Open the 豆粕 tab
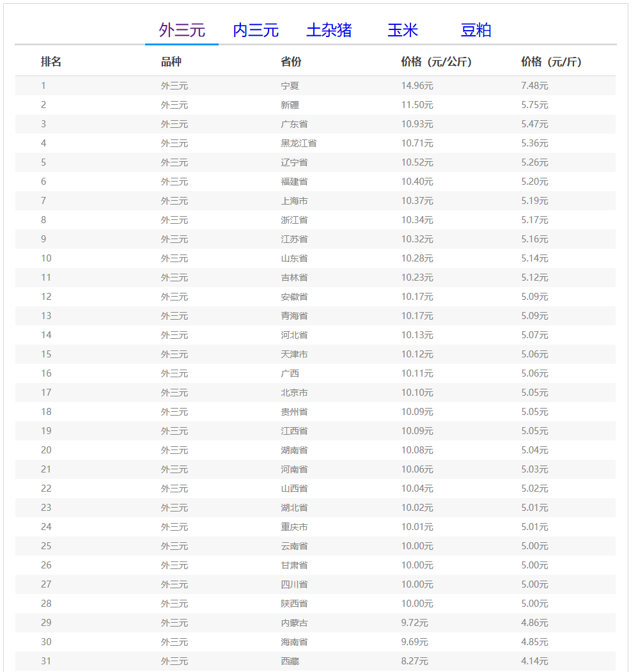 click(x=476, y=30)
